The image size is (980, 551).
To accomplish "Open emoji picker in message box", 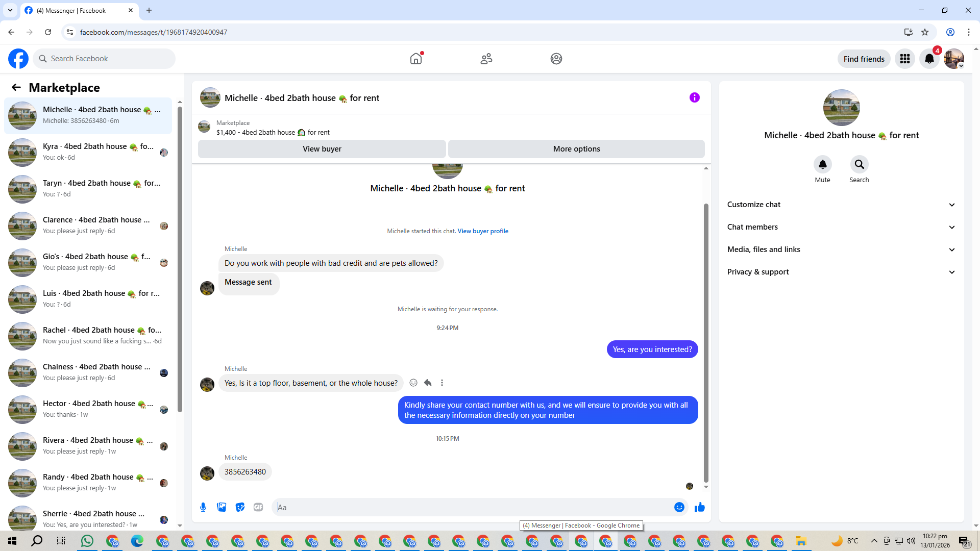I will coord(679,507).
